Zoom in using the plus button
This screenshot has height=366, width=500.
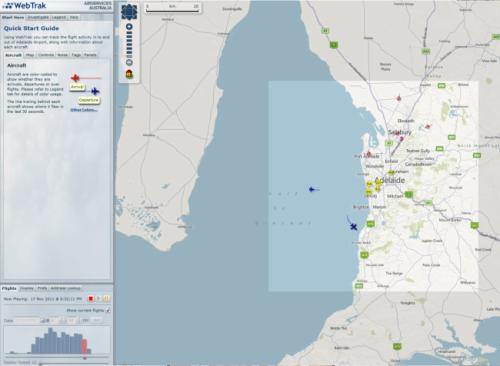pyautogui.click(x=129, y=26)
